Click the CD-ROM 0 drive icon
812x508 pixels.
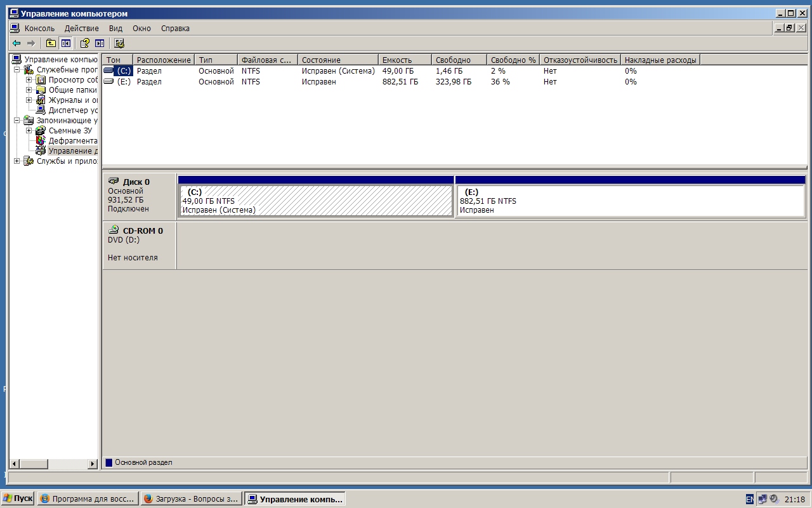click(x=114, y=230)
